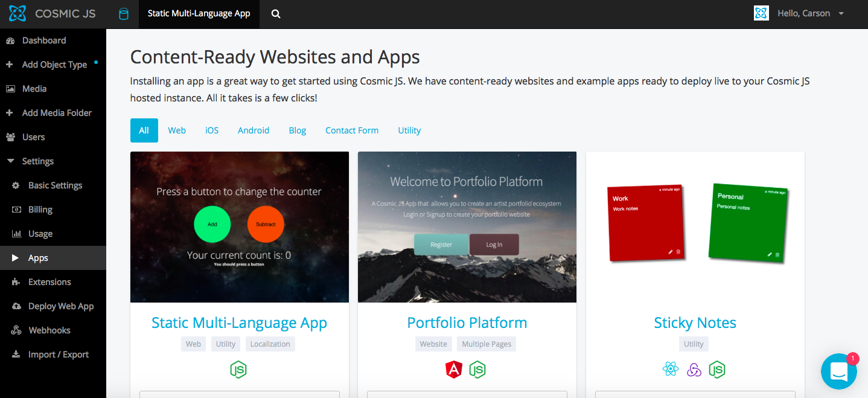Open Basic Settings
The height and width of the screenshot is (398, 868).
coord(55,185)
